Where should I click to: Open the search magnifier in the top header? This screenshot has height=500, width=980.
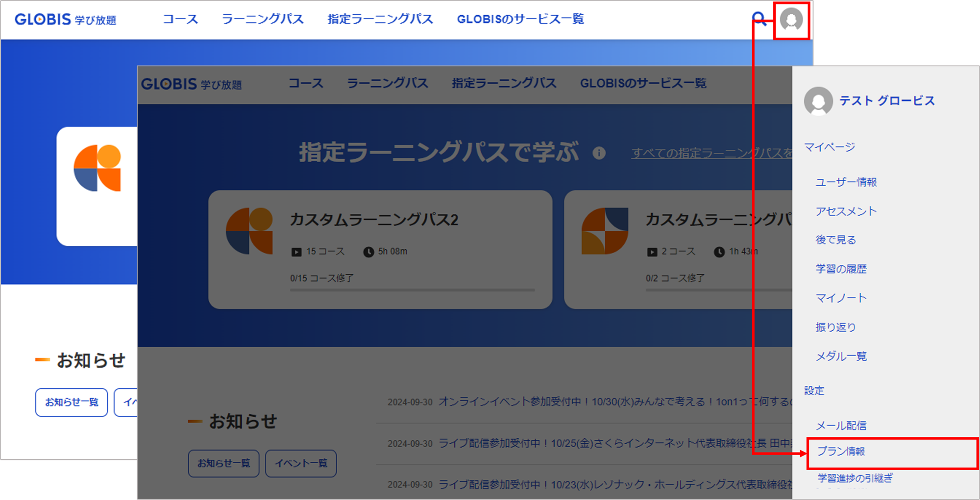click(x=759, y=19)
